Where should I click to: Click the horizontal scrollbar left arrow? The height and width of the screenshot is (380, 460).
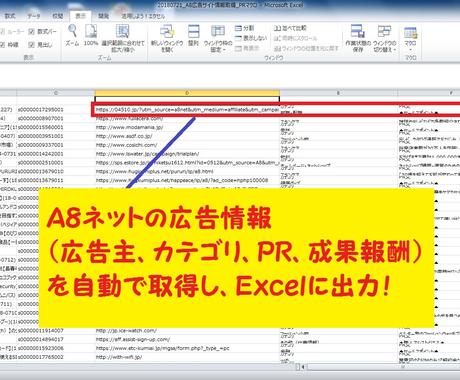pyautogui.click(x=303, y=367)
